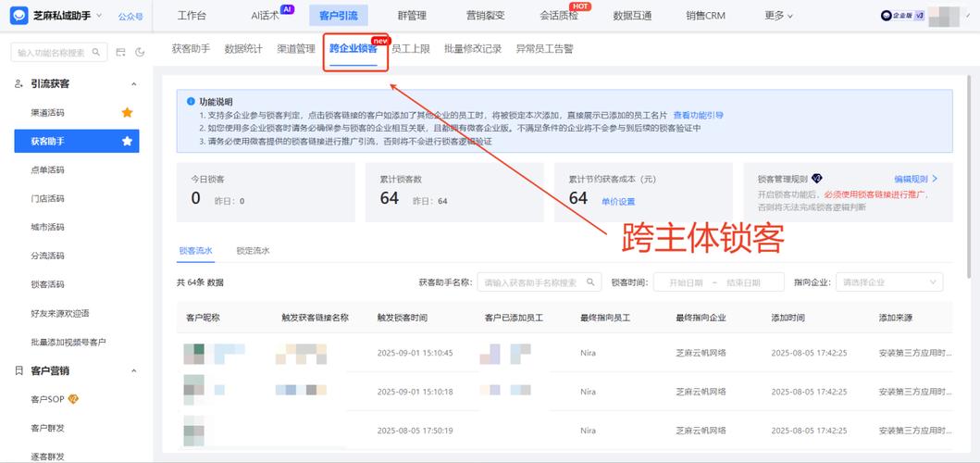This screenshot has width=980, height=463.
Task: Switch to the 锁定流水 tab
Action: coord(253,251)
